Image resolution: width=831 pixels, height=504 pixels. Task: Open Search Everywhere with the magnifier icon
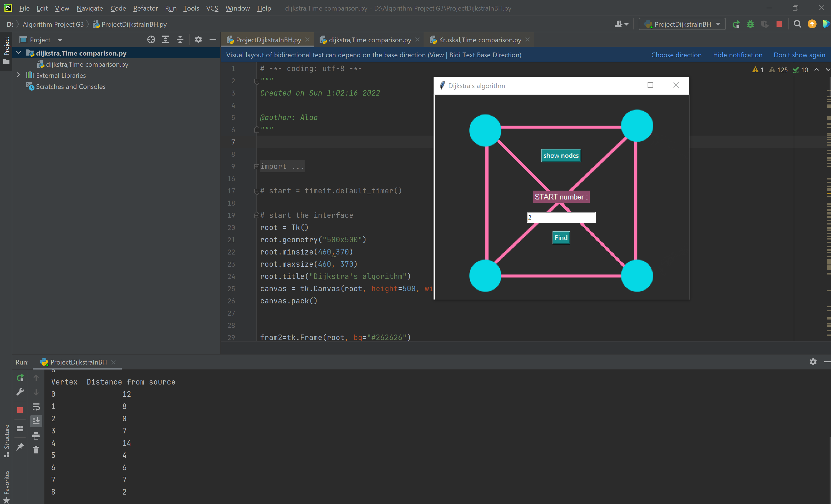(x=797, y=24)
